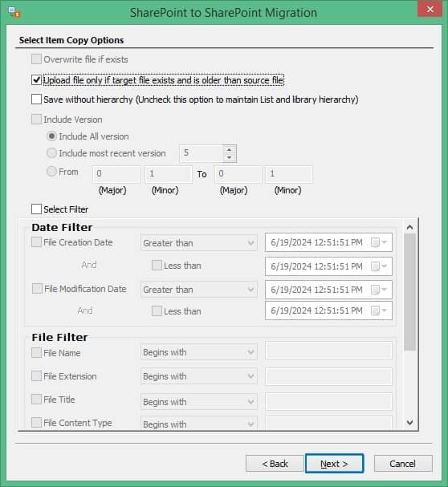Open File Modification Date Greater than dropdown

[199, 290]
